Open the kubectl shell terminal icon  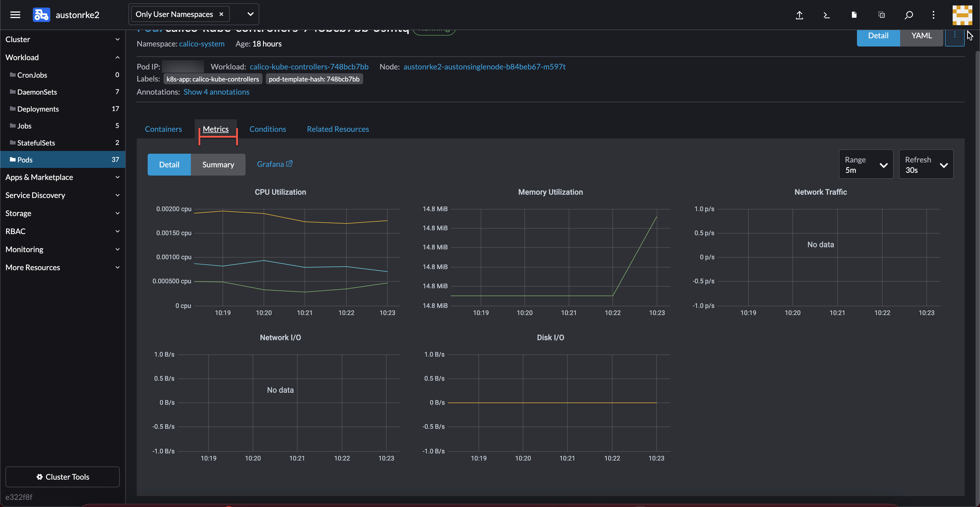coord(826,15)
